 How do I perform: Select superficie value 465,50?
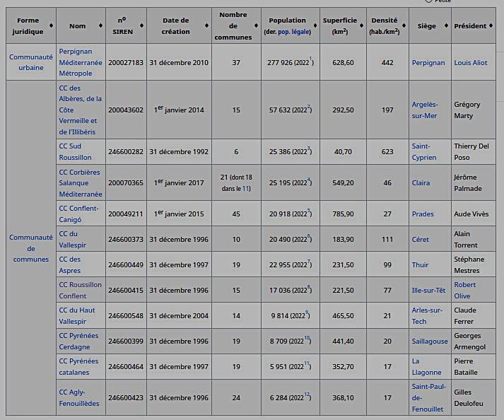tap(343, 316)
